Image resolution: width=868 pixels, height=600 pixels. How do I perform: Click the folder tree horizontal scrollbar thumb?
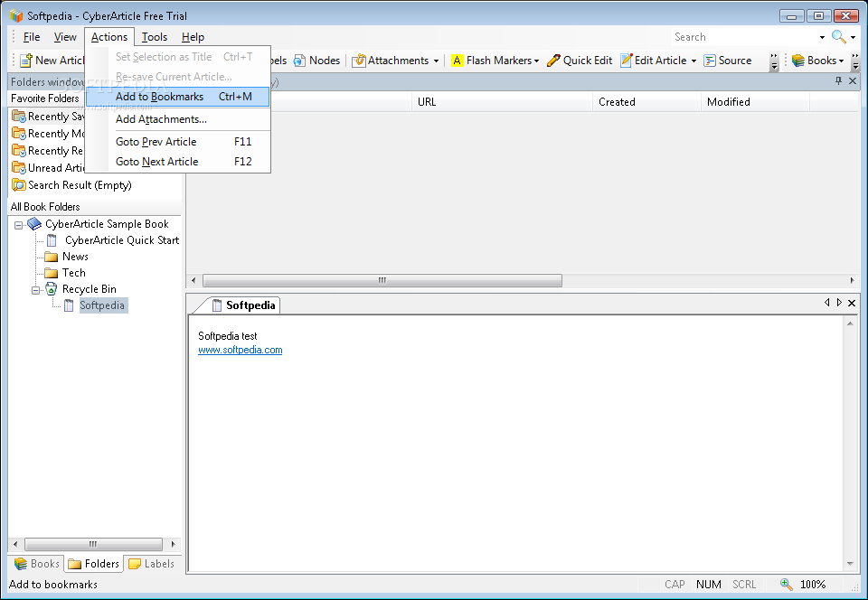click(x=93, y=544)
